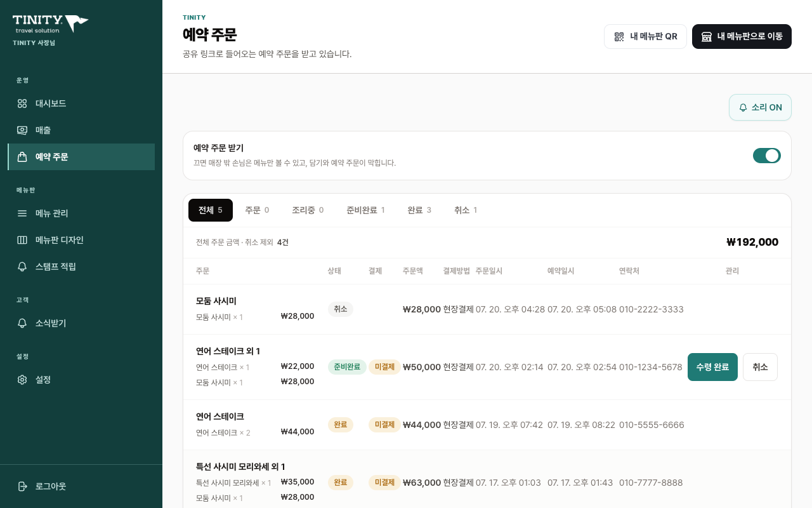Show the 취소 1 tab
The height and width of the screenshot is (508, 812).
pyautogui.click(x=466, y=210)
